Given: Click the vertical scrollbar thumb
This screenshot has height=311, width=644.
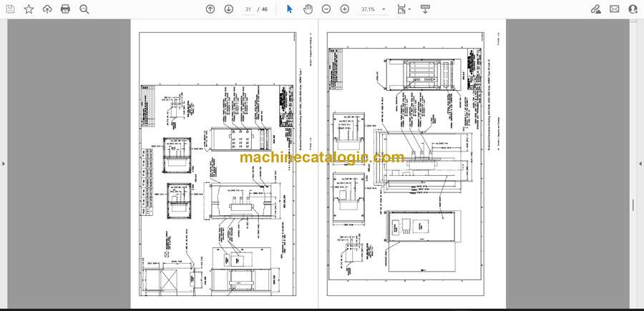Looking at the screenshot, I should (633, 204).
